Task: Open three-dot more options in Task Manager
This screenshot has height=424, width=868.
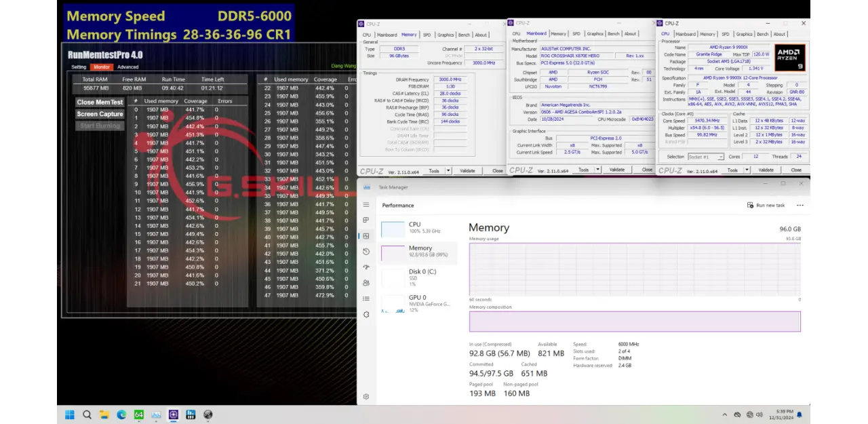Action: 800,205
